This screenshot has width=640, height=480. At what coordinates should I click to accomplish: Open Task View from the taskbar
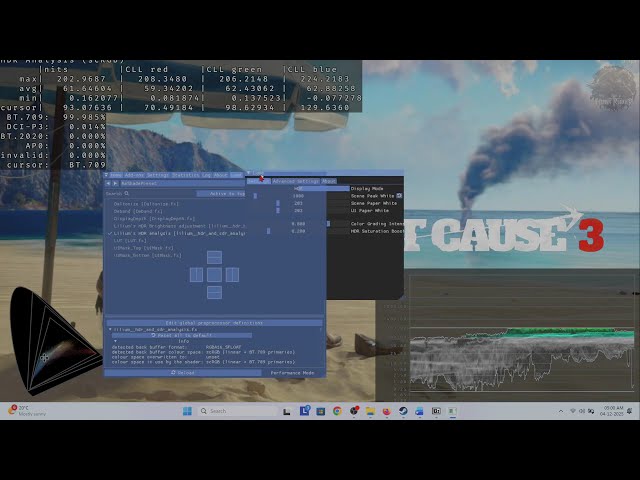(287, 411)
